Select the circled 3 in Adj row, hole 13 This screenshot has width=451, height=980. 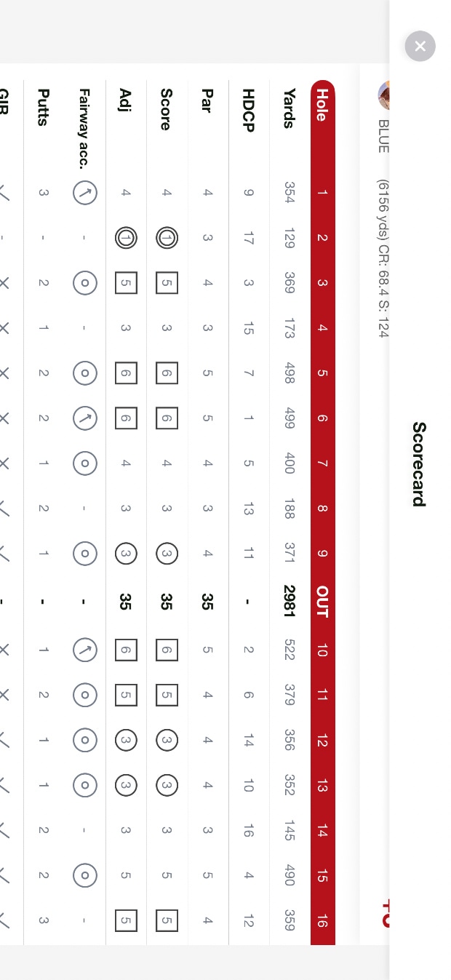tap(126, 785)
